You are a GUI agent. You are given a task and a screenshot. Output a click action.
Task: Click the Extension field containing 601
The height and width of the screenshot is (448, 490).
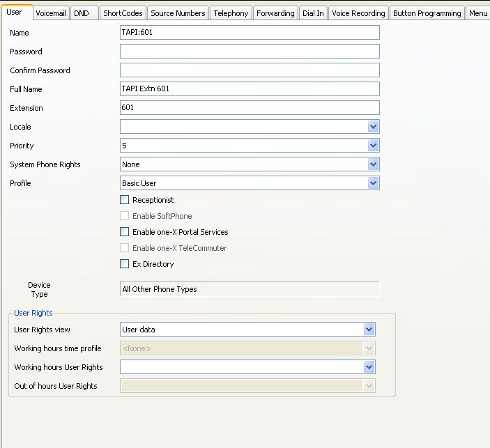tap(250, 108)
